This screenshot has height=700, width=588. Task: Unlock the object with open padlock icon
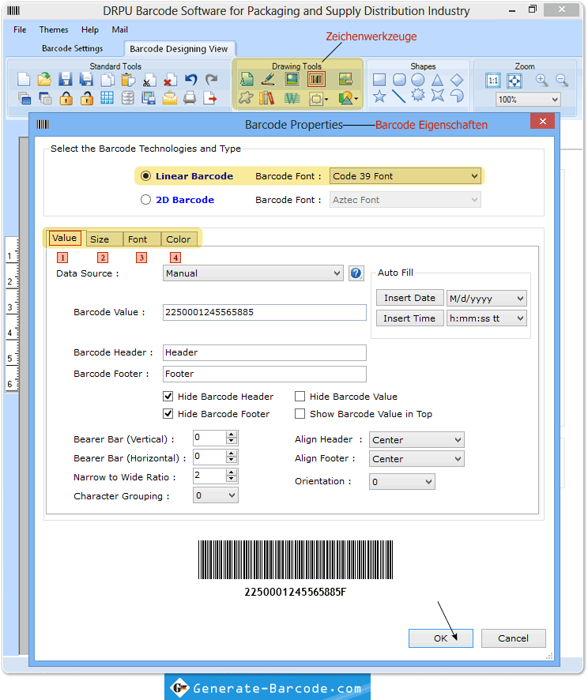coord(87,98)
